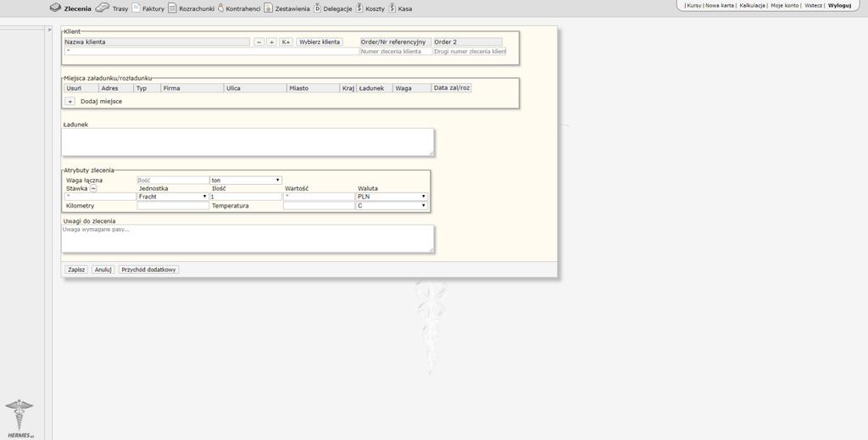Click the Usuń column header
Image resolution: width=868 pixels, height=440 pixels.
click(81, 88)
